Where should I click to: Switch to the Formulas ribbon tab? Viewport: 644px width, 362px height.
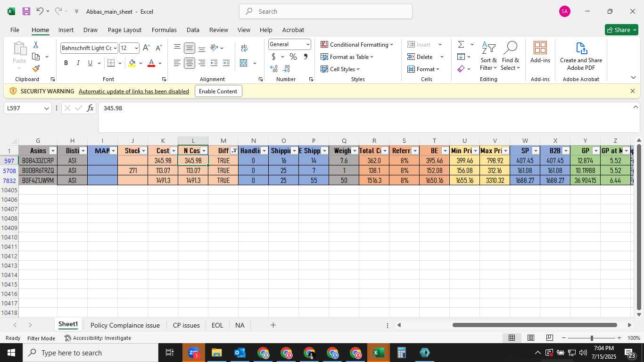pos(164,30)
